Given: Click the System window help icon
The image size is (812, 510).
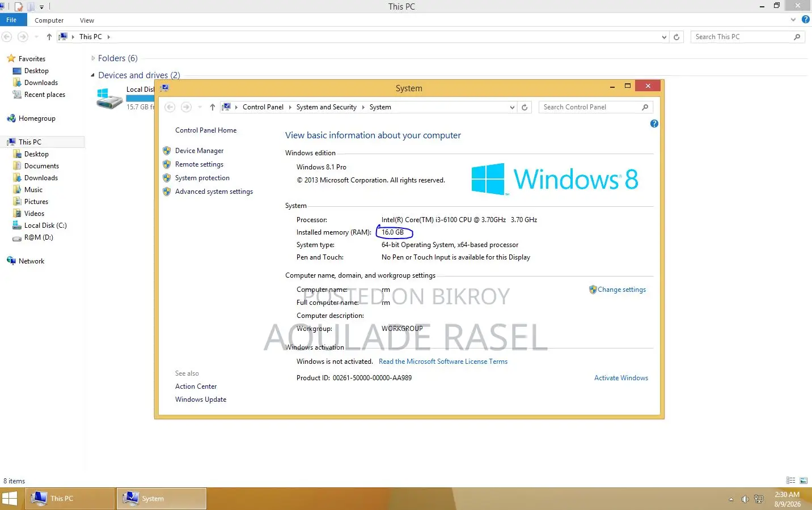Looking at the screenshot, I should (654, 124).
